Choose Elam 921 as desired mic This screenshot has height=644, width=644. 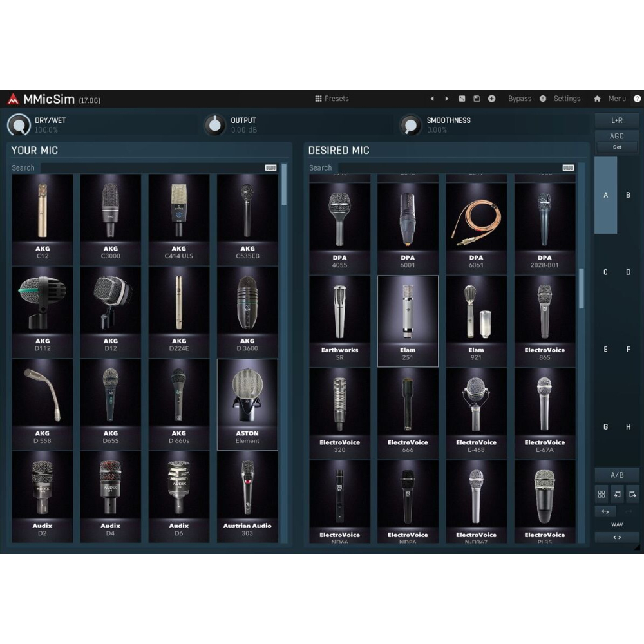(x=476, y=321)
